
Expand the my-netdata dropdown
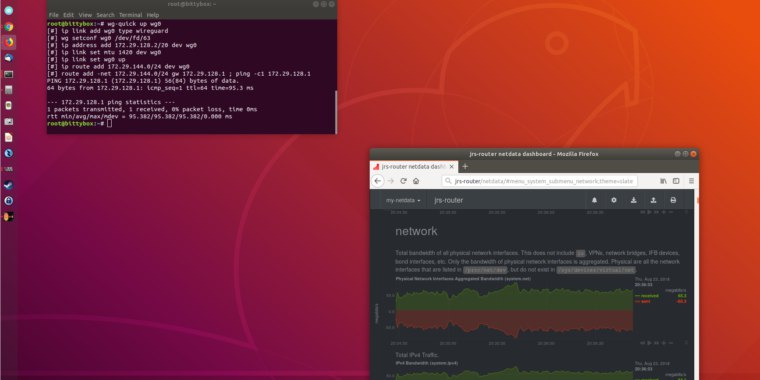tap(403, 200)
